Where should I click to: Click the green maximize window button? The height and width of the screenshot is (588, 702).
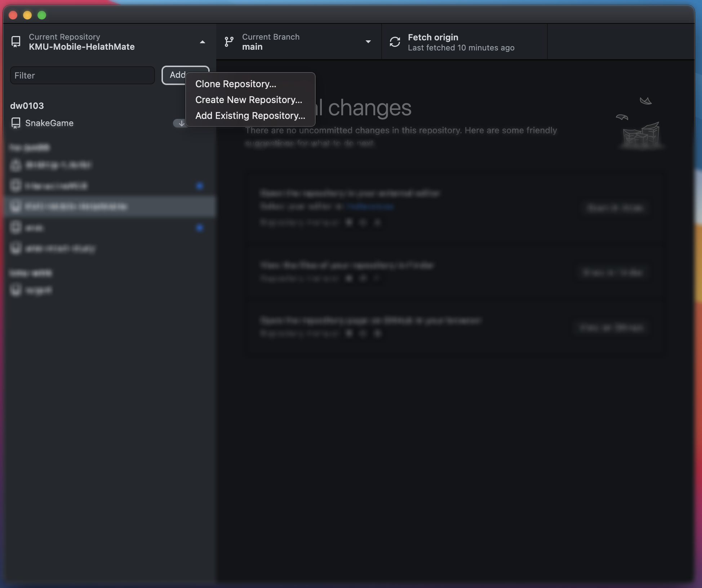[x=42, y=15]
